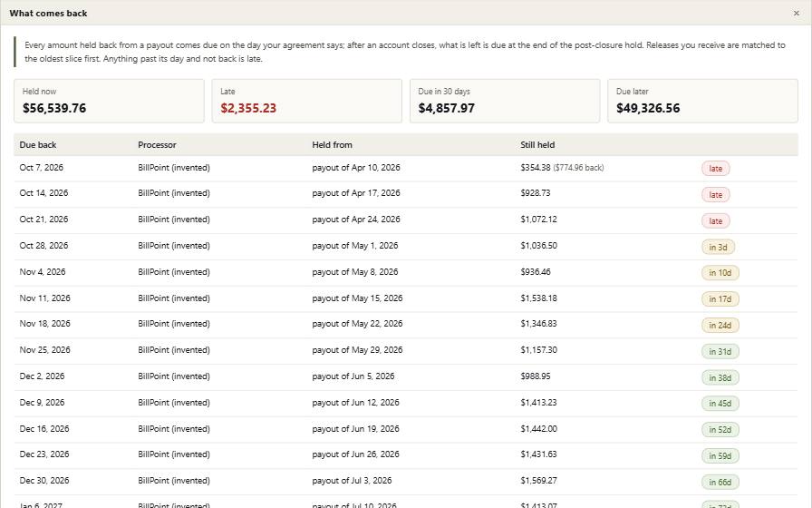The height and width of the screenshot is (508, 812).
Task: Click 'payout of Jun 12, 2026' cell
Action: pyautogui.click(x=355, y=403)
